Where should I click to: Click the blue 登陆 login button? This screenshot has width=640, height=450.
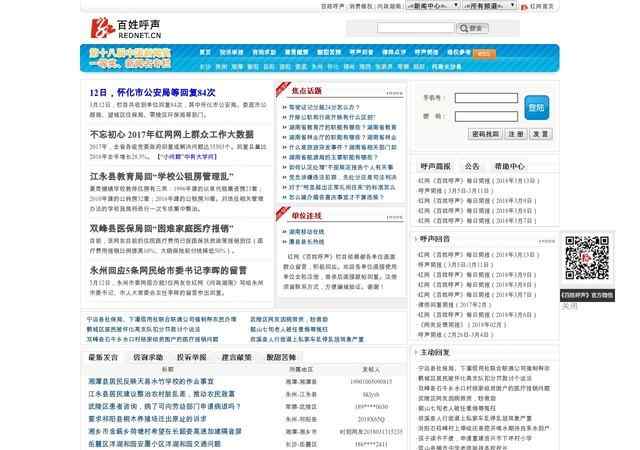tap(536, 106)
